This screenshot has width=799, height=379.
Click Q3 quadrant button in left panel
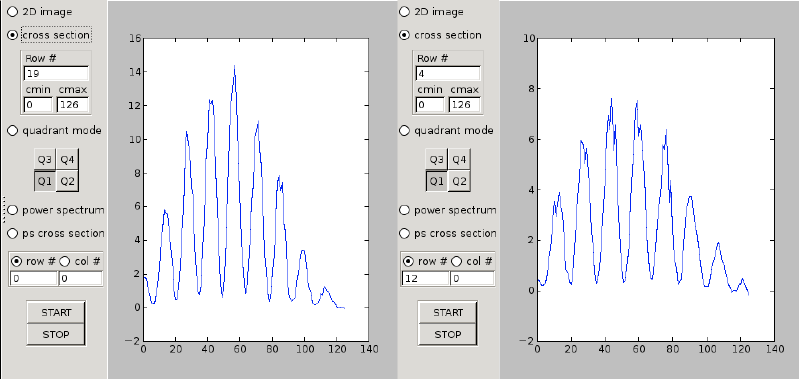pyautogui.click(x=45, y=159)
